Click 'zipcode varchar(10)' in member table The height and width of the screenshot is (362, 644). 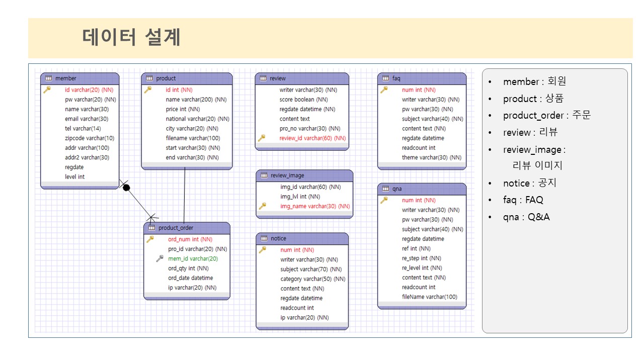(x=90, y=138)
